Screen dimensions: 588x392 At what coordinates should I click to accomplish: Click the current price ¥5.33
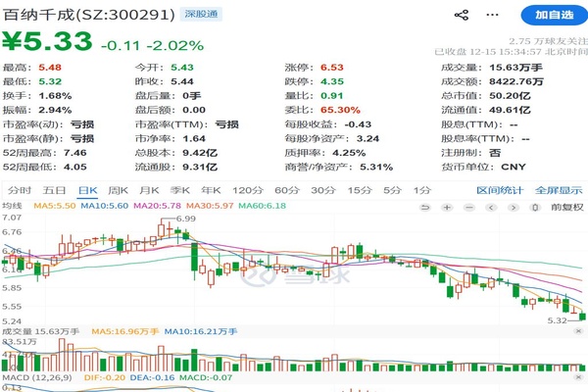tap(47, 40)
